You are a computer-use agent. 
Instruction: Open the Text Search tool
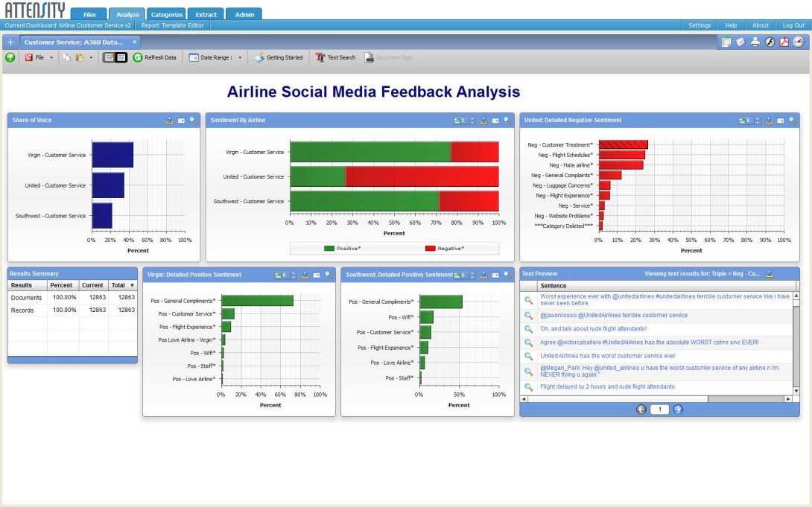[x=335, y=57]
